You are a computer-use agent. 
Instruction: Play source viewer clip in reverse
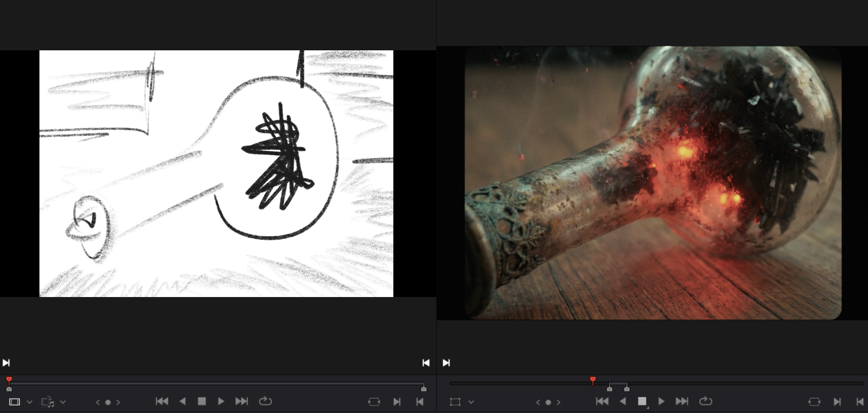click(x=182, y=402)
